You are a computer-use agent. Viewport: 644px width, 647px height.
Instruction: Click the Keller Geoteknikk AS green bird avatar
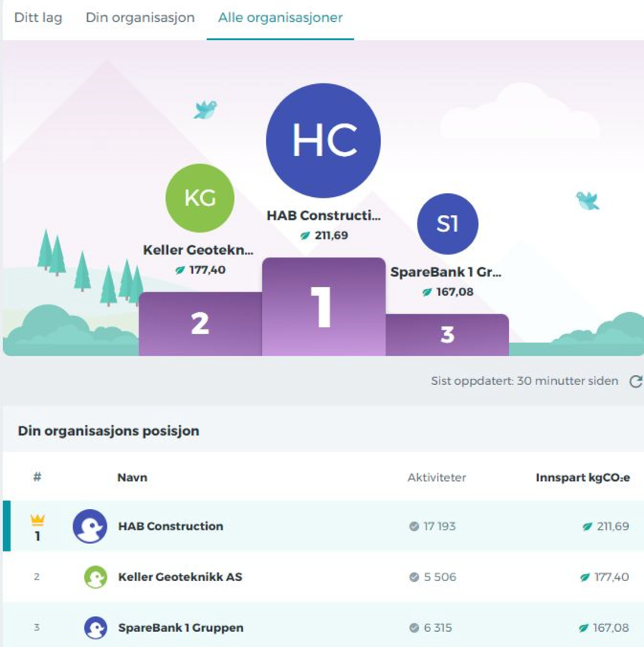95,577
